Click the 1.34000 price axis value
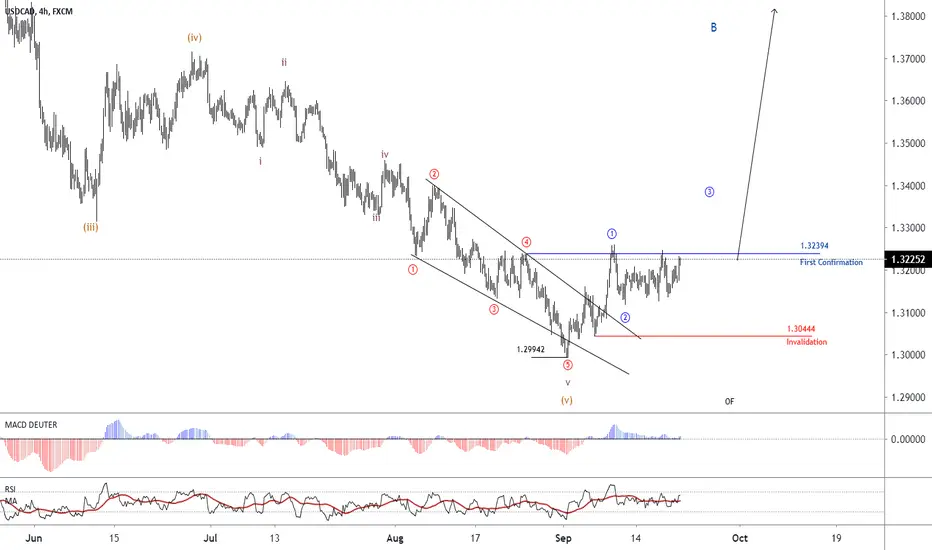The height and width of the screenshot is (550, 932). [908, 186]
